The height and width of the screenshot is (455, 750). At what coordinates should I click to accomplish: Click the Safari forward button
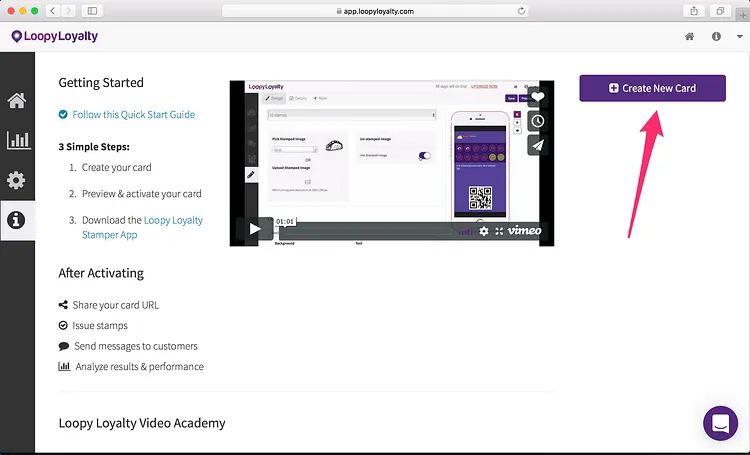click(68, 11)
